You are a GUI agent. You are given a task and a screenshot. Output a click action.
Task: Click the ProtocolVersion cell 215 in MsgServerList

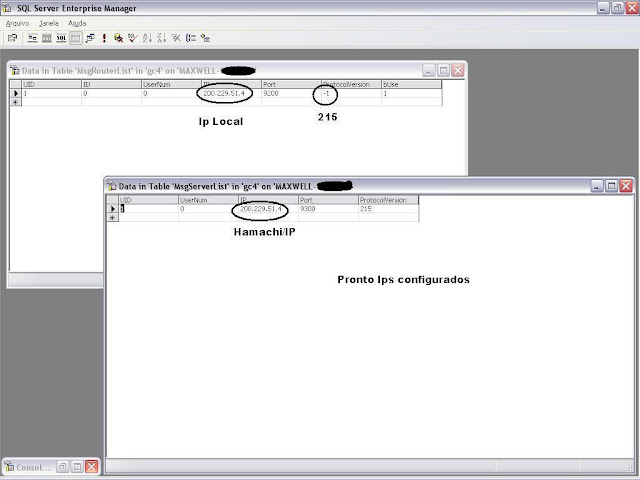click(388, 209)
